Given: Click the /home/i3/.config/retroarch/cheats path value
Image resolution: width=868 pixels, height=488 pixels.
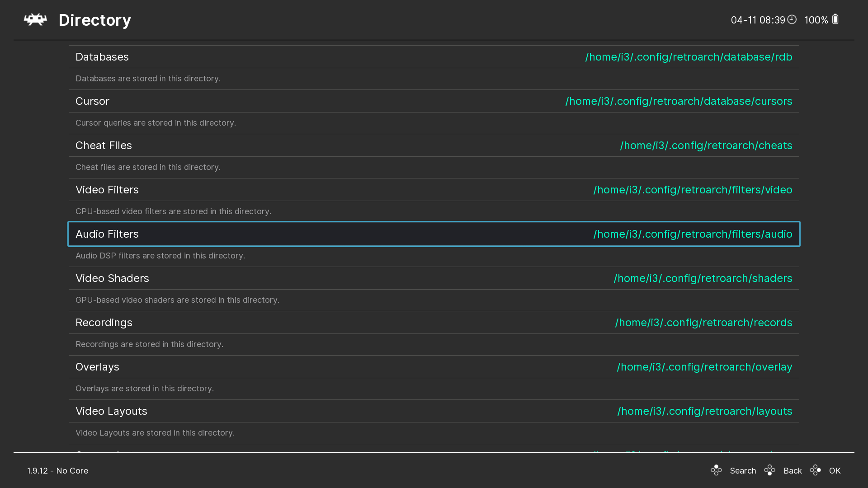Looking at the screenshot, I should pos(706,145).
